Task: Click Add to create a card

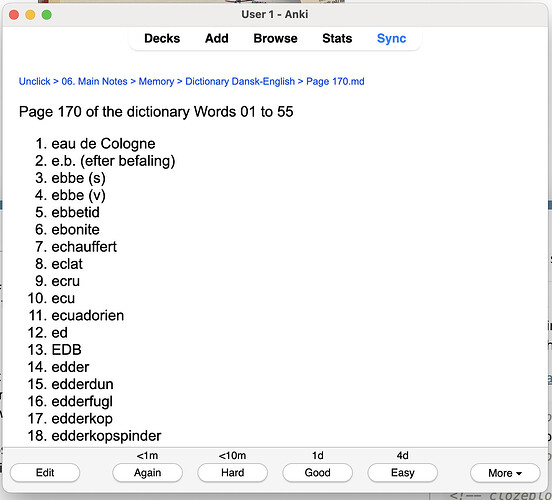Action: tap(217, 38)
